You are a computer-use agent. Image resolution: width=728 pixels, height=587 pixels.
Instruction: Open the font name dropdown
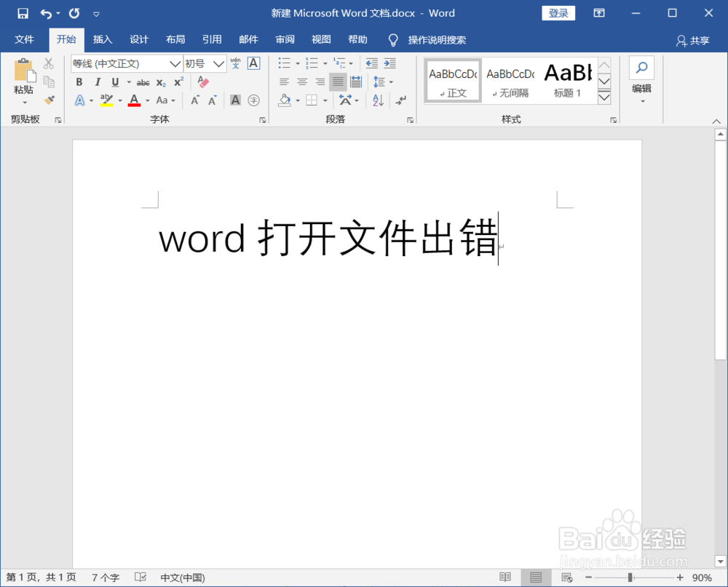(175, 63)
